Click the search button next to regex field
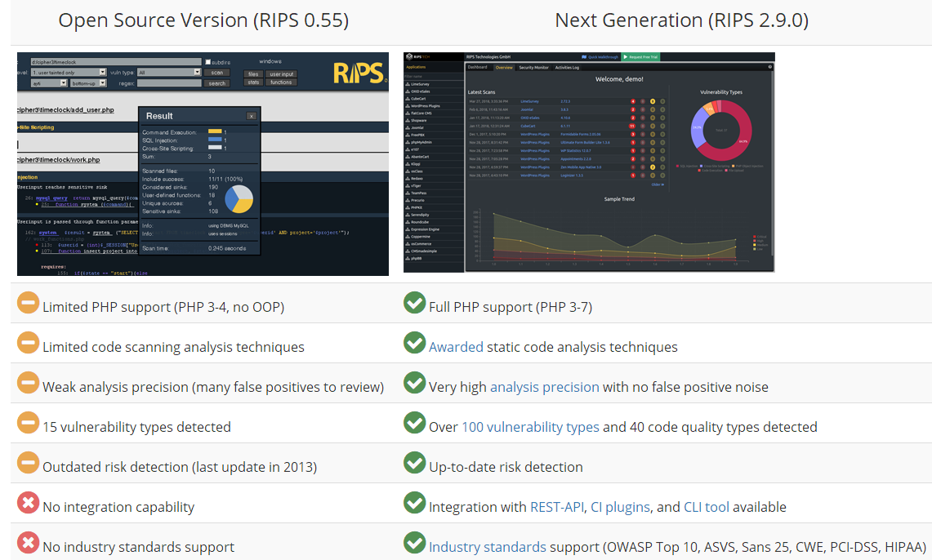The height and width of the screenshot is (560, 932). click(x=217, y=83)
